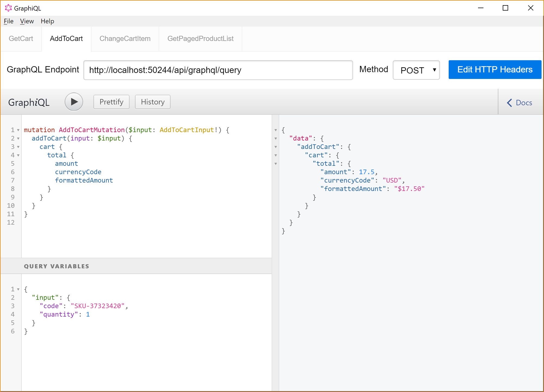Run the query with the play button
The height and width of the screenshot is (392, 544).
74,102
